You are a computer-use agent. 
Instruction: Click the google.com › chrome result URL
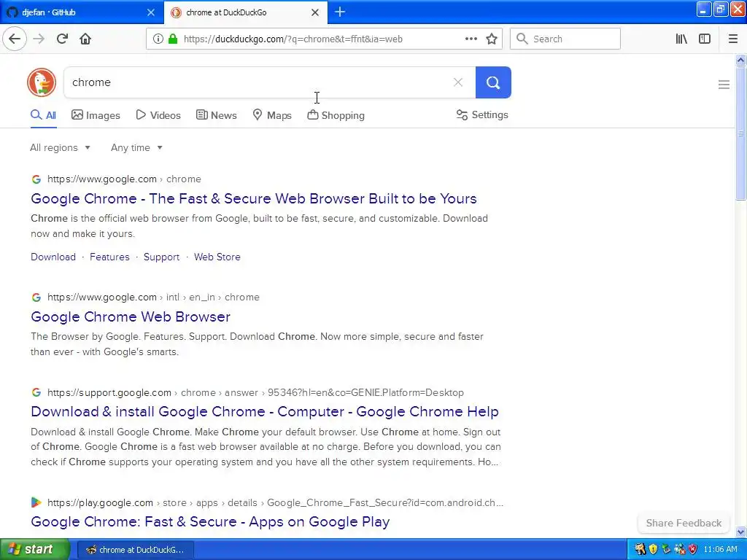click(x=124, y=179)
